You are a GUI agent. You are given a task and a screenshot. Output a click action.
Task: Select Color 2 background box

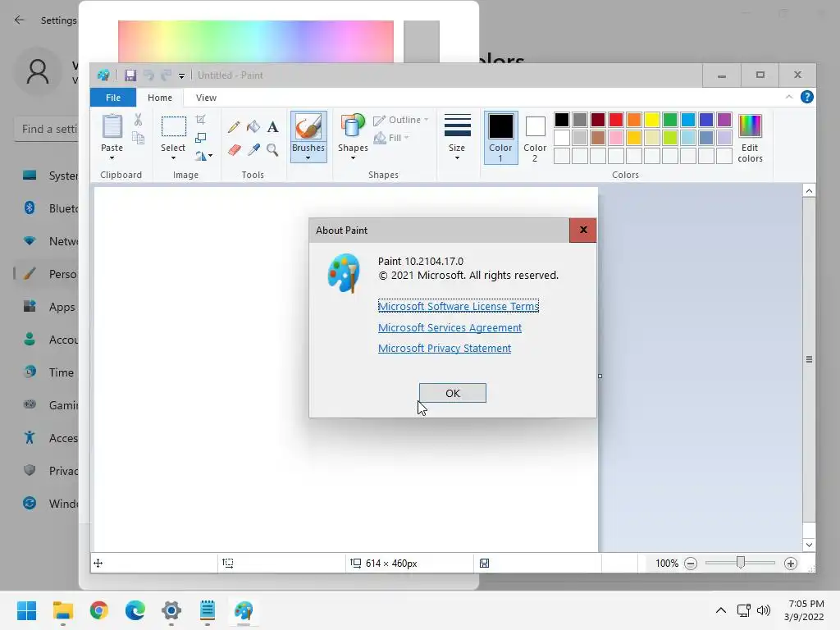click(535, 138)
